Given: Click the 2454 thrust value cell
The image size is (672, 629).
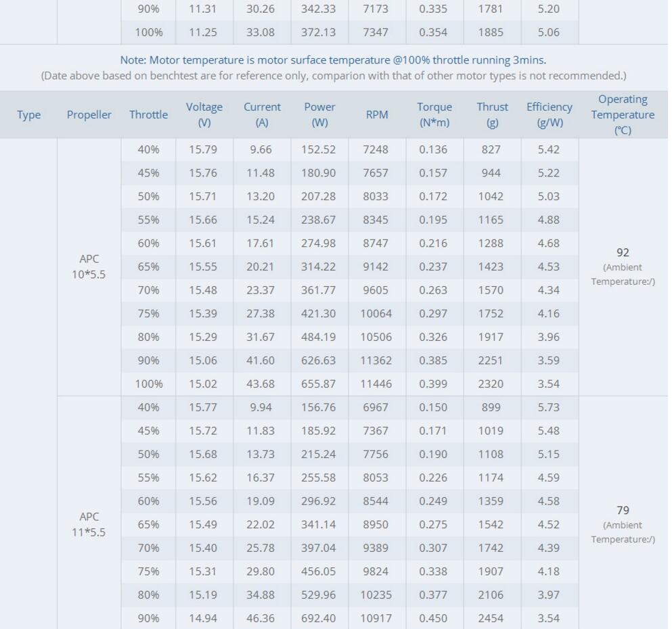Looking at the screenshot, I should click(x=491, y=618).
